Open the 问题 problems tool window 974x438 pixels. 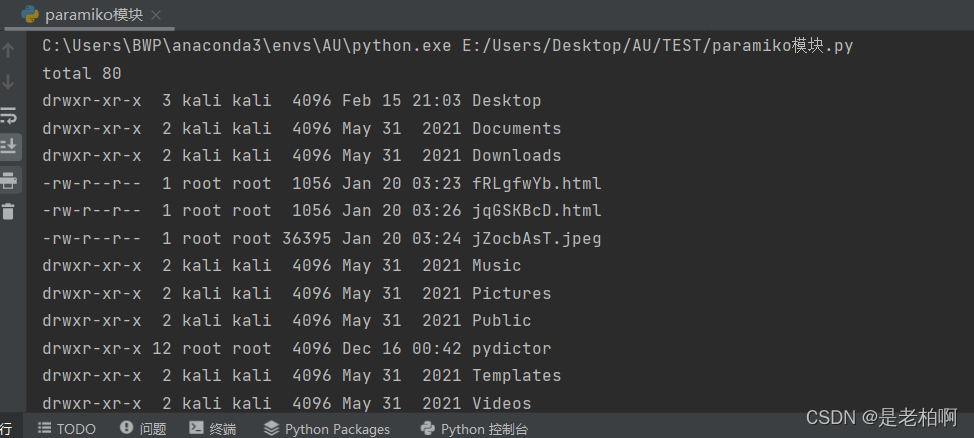pyautogui.click(x=143, y=429)
